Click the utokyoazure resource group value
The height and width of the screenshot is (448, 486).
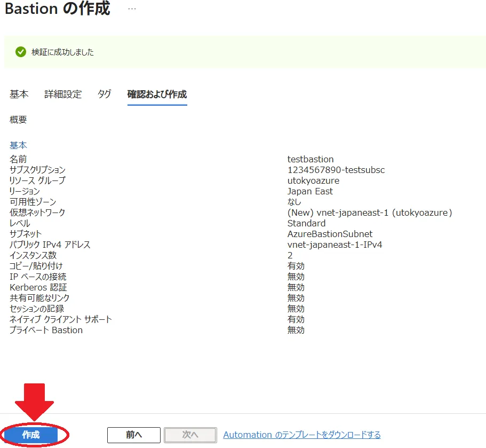pos(313,180)
